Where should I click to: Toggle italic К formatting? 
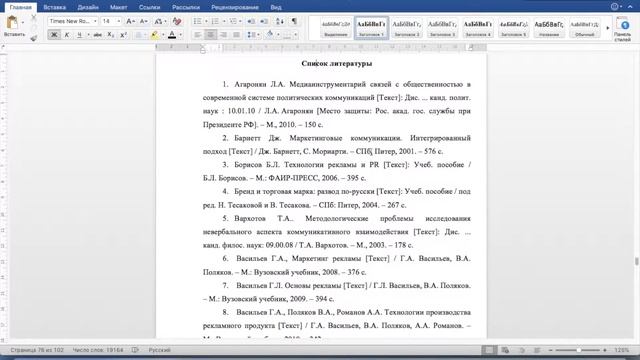pyautogui.click(x=67, y=35)
